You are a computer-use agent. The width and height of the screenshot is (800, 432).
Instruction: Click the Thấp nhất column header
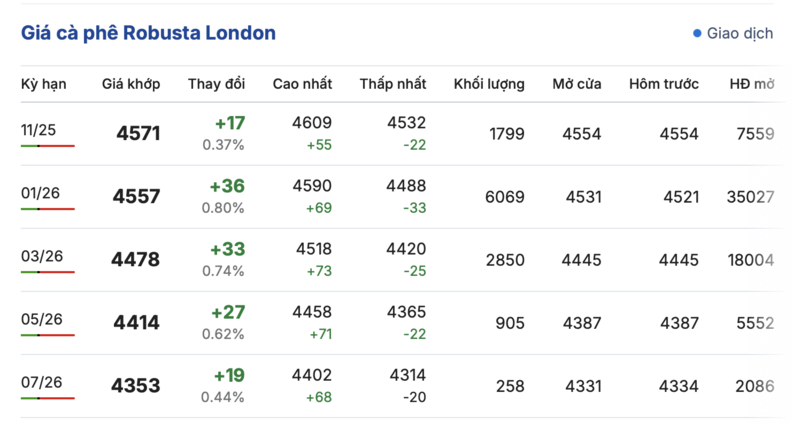(x=393, y=84)
